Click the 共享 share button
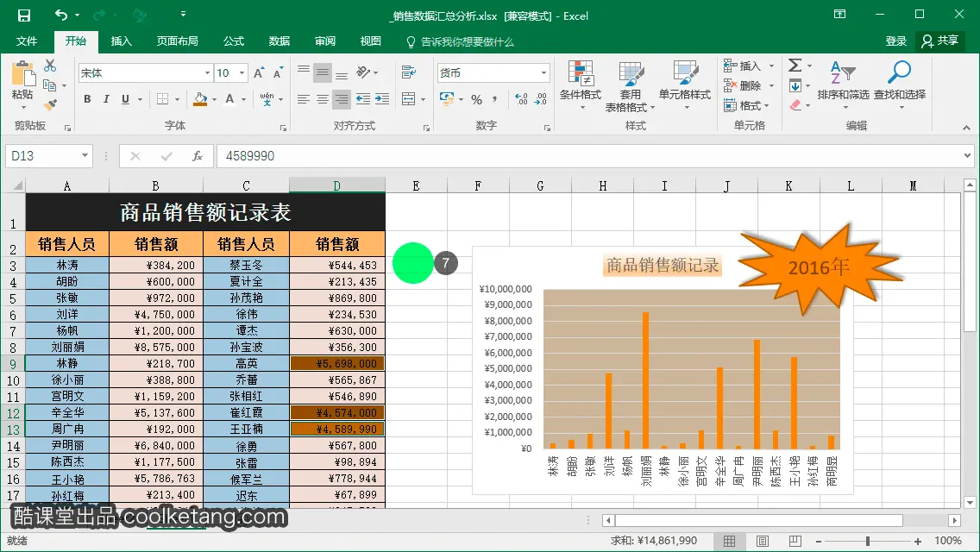The height and width of the screenshot is (552, 980). pos(940,41)
